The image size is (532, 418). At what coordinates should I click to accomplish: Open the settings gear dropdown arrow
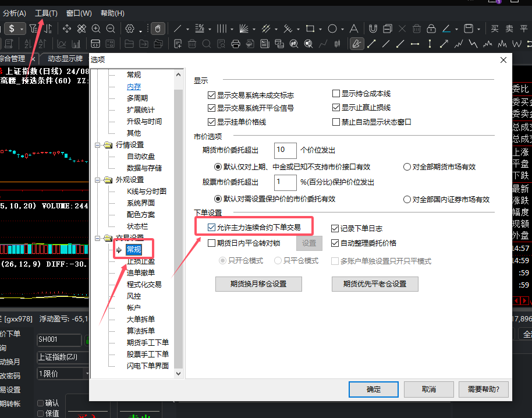pyautogui.click(x=140, y=31)
